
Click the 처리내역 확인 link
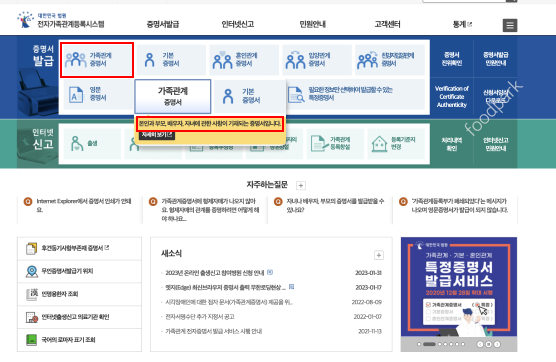click(451, 144)
